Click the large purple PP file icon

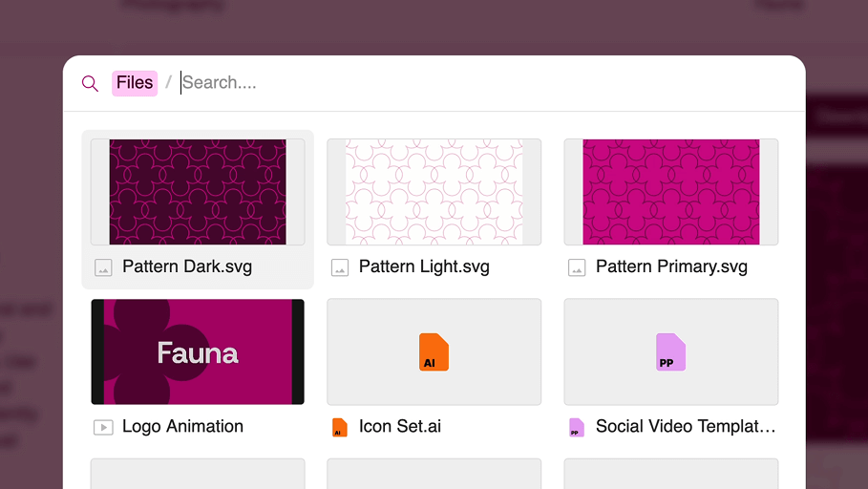point(670,352)
